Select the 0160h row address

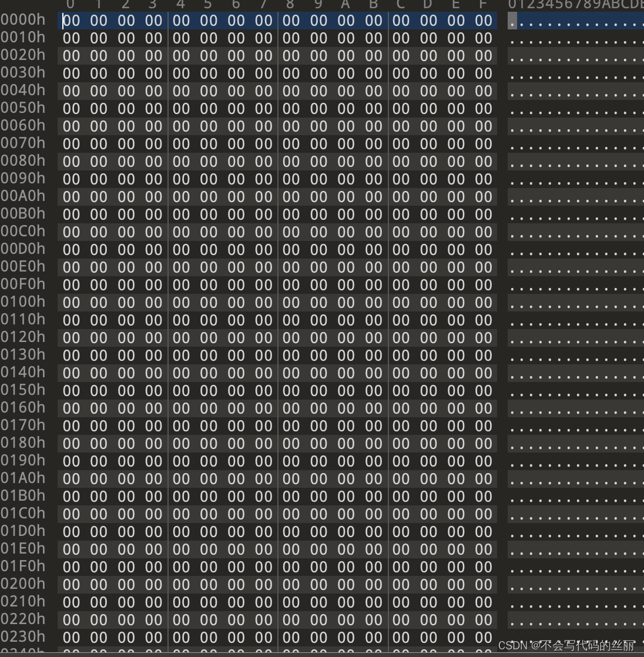(x=23, y=407)
